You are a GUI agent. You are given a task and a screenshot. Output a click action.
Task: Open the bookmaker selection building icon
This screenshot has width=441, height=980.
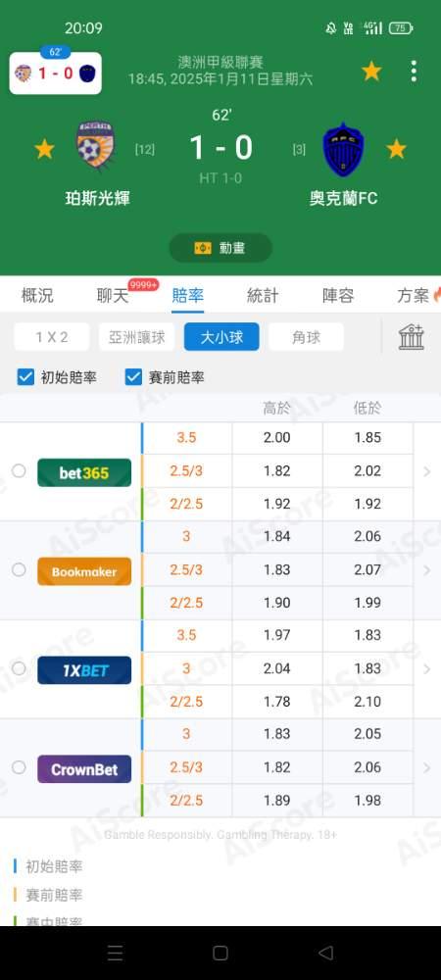click(x=412, y=337)
